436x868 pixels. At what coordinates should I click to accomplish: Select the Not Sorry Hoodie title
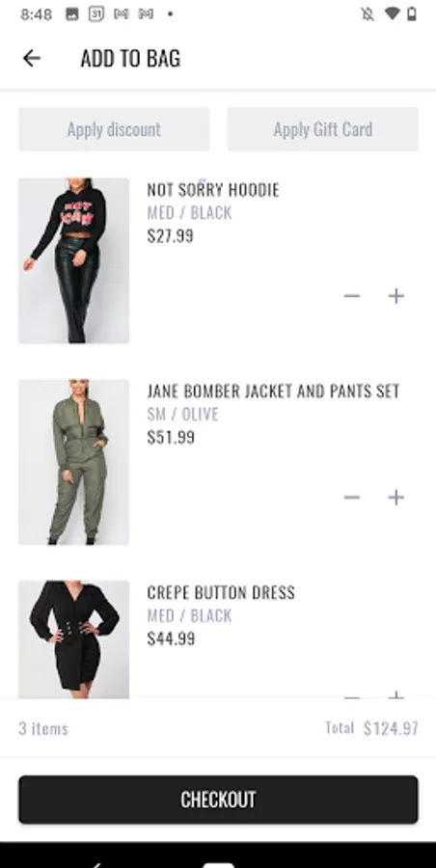(213, 190)
